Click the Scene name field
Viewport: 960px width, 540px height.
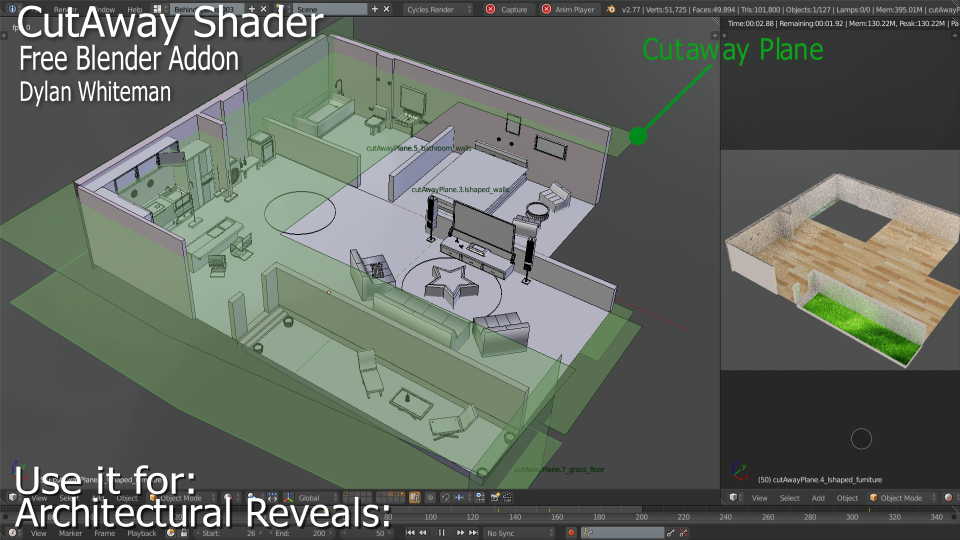pyautogui.click(x=330, y=9)
